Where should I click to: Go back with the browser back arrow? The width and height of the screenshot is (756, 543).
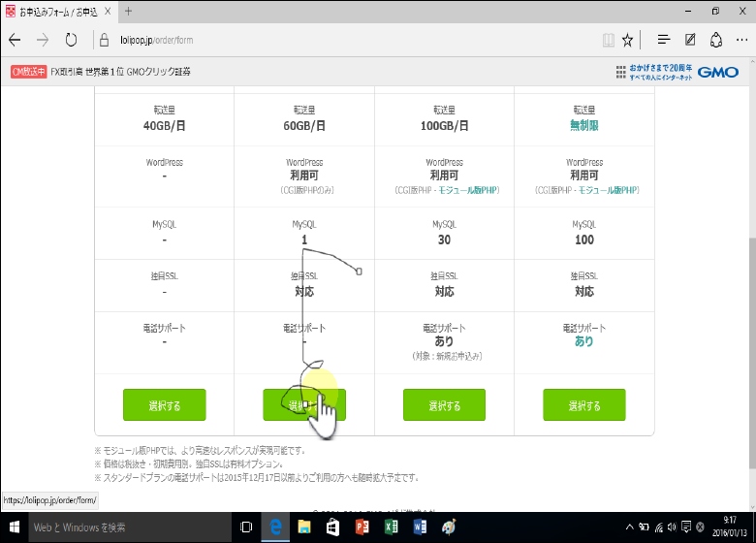coord(15,40)
